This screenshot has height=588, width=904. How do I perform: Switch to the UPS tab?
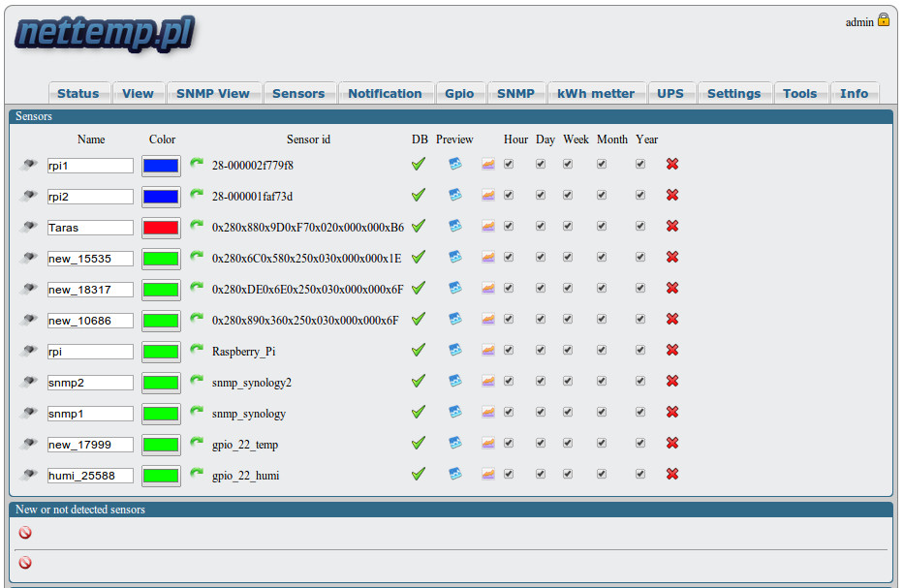click(670, 93)
